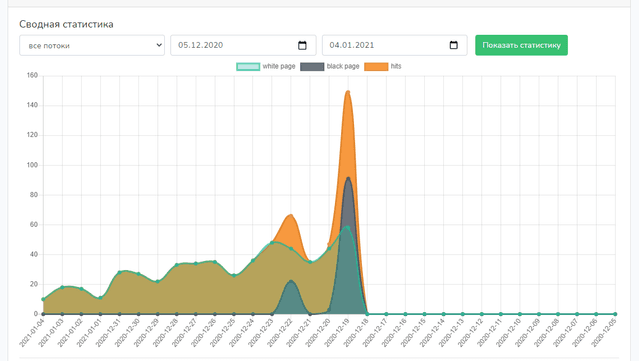Click the black page peak on 2020-12-19
This screenshot has height=361, width=639.
point(348,178)
